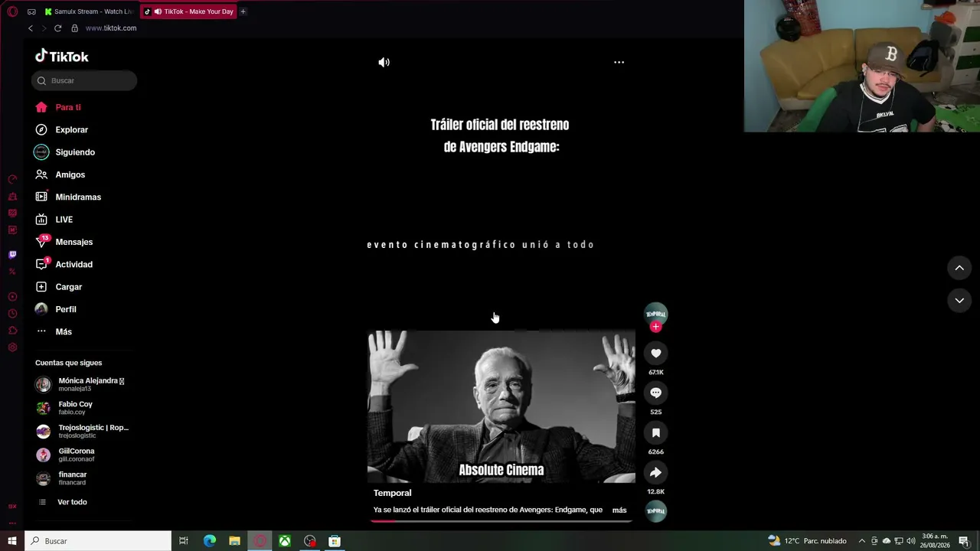Mute the TikTok video sound
The image size is (980, 551).
384,62
